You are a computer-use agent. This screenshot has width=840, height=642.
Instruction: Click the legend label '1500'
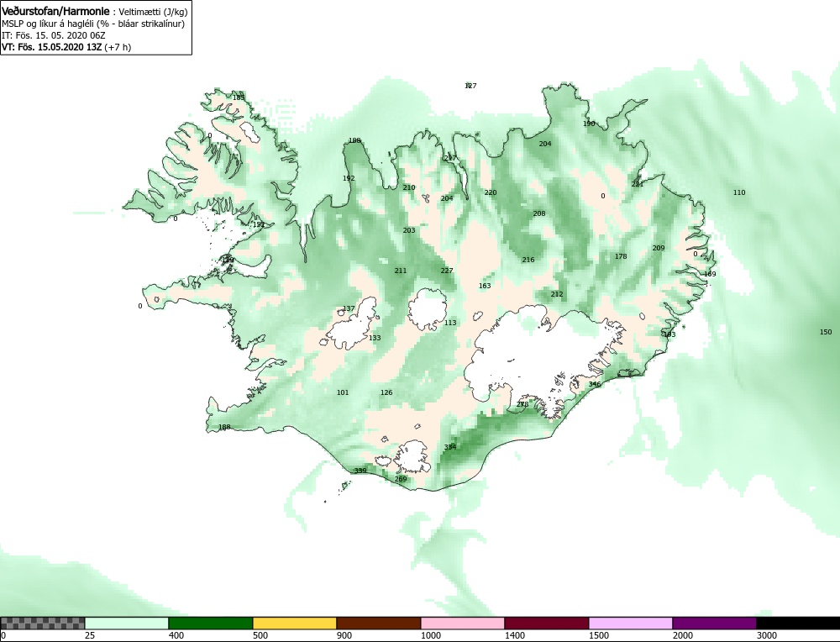tap(600, 635)
